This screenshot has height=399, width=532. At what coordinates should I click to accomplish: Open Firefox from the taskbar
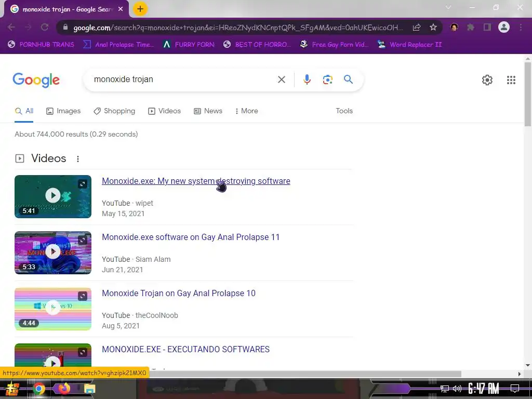click(x=64, y=388)
